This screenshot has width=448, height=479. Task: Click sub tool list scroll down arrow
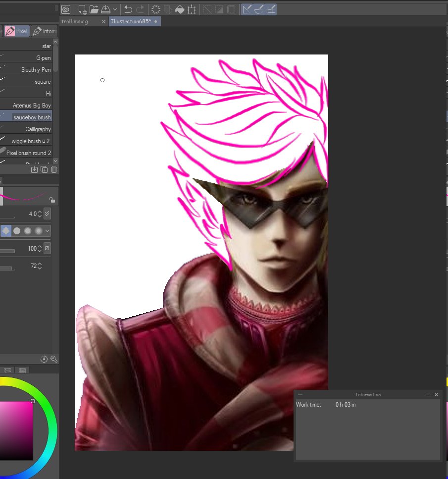[x=55, y=160]
